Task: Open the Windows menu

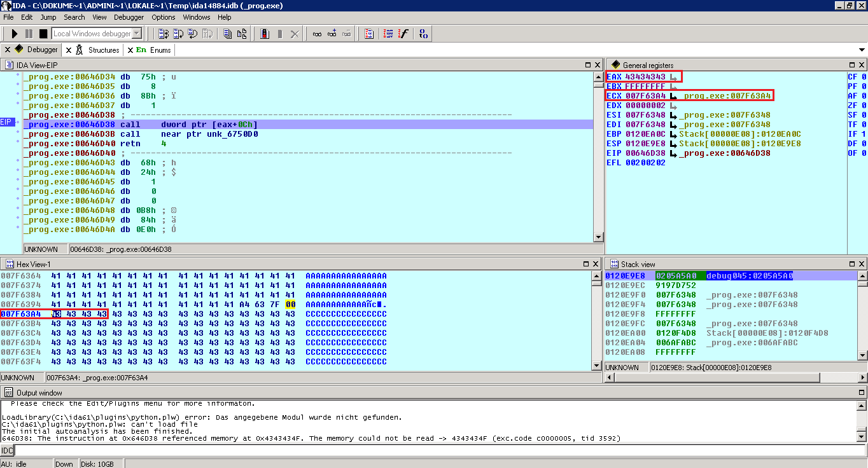Action: point(197,17)
